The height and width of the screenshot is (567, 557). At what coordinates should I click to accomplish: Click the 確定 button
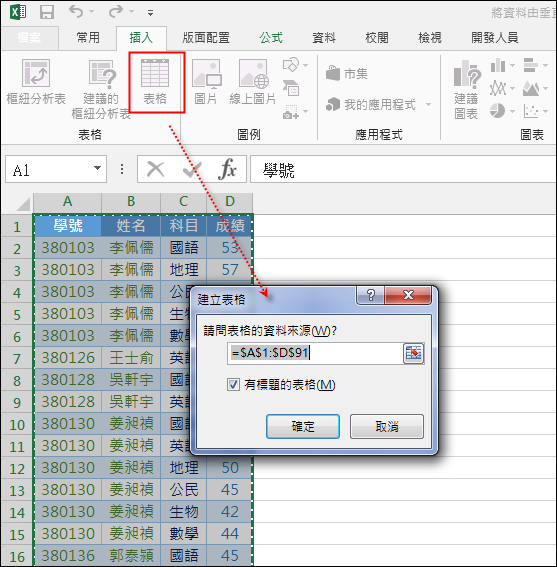coord(303,426)
